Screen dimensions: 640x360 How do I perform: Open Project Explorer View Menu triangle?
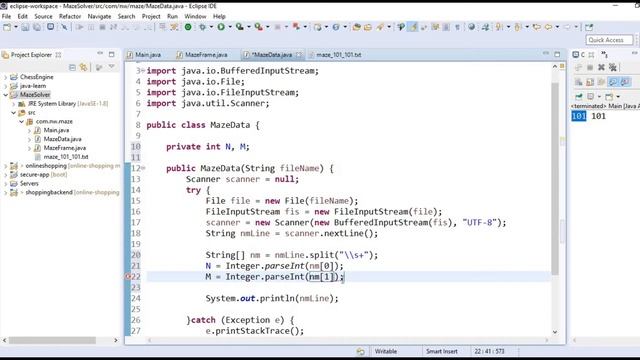tap(111, 67)
